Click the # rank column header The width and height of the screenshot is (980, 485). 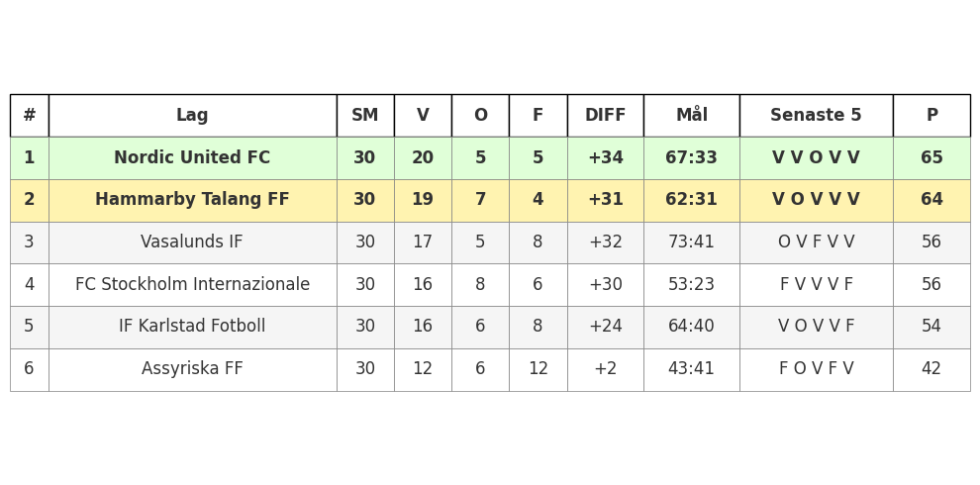point(29,116)
